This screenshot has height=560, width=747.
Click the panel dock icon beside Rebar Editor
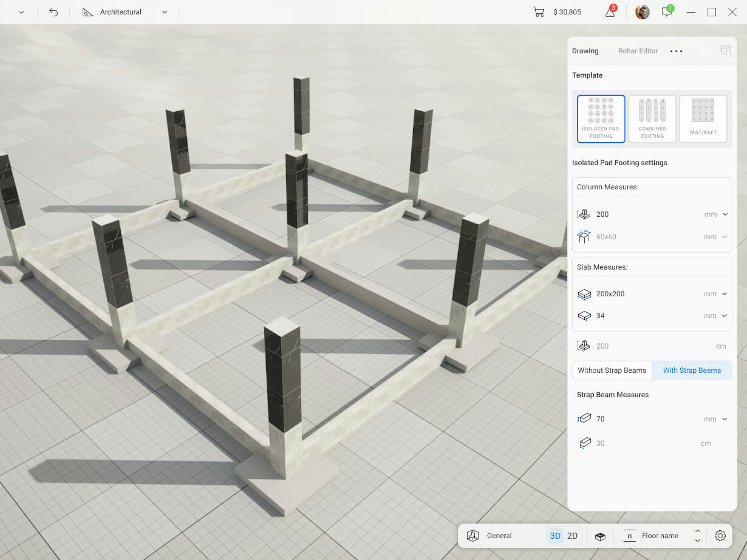point(725,51)
